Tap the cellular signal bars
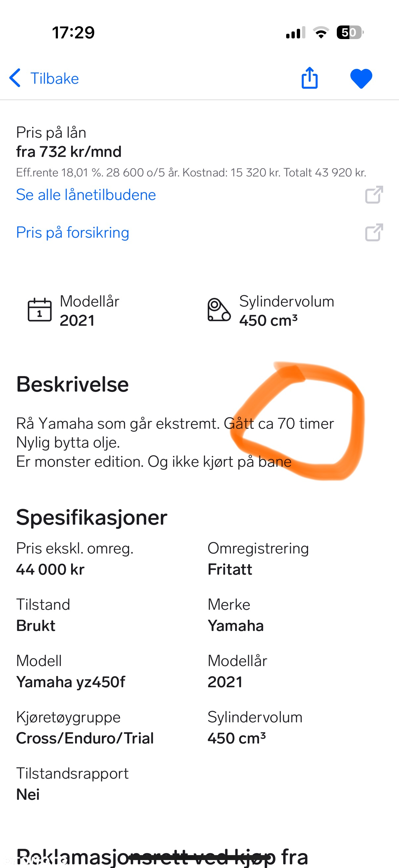Viewport: 399px width, 868px height. click(296, 32)
